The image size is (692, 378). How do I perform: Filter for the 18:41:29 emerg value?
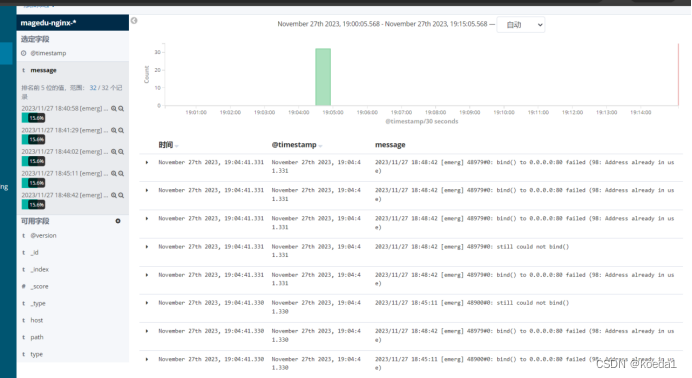click(x=114, y=131)
